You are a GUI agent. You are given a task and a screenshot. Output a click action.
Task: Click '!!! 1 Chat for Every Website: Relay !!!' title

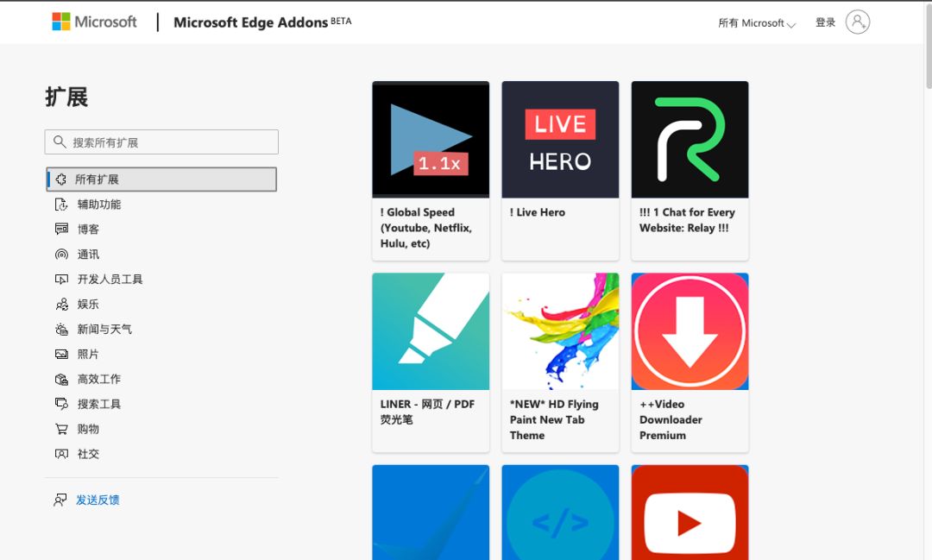coord(687,220)
